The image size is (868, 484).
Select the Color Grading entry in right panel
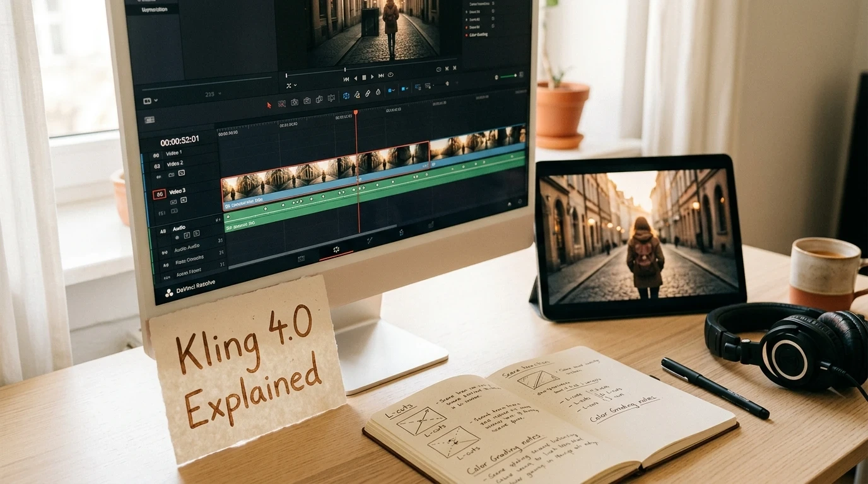479,35
